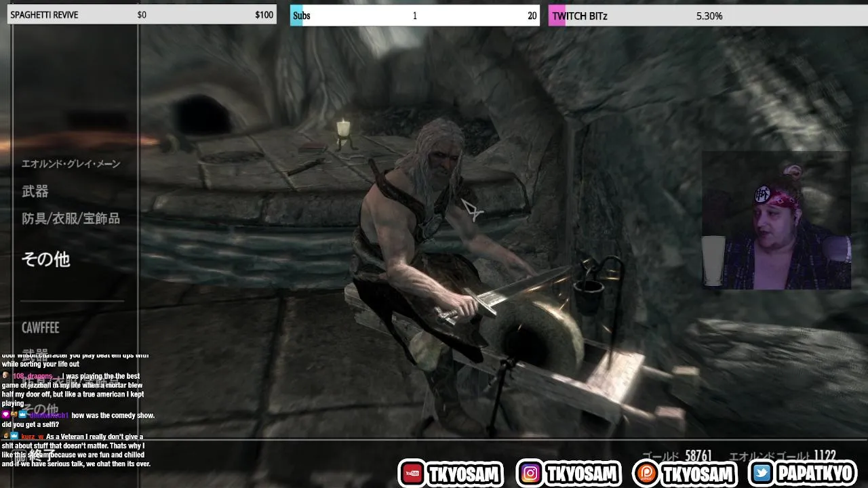Click the YouTube icon in the bottom bar
The image size is (868, 488).
(413, 473)
